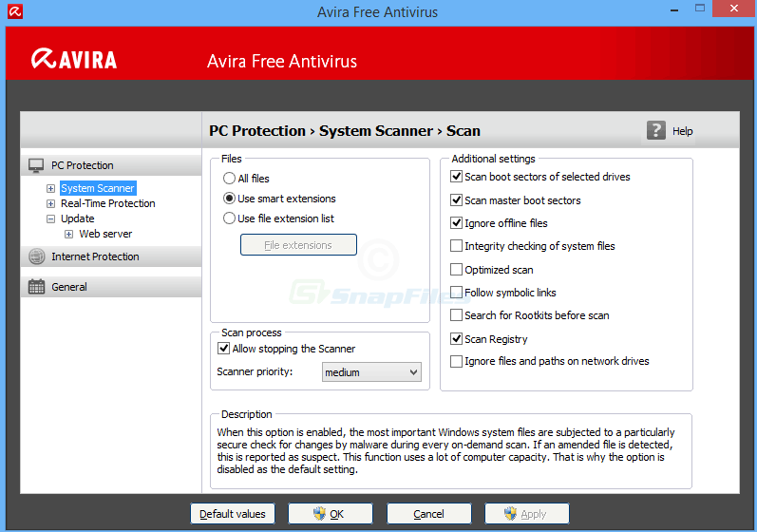Uncheck Scan master boot sectors
The image size is (757, 532).
pyautogui.click(x=456, y=199)
